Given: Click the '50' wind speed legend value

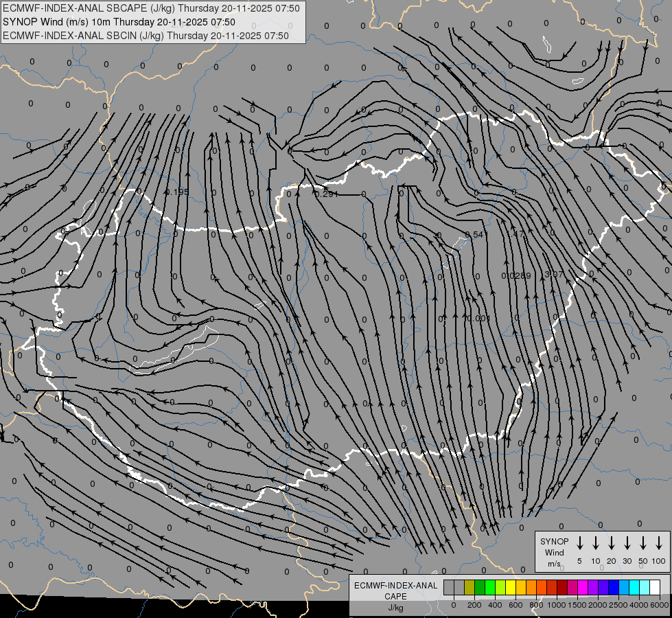Looking at the screenshot, I should (643, 561).
